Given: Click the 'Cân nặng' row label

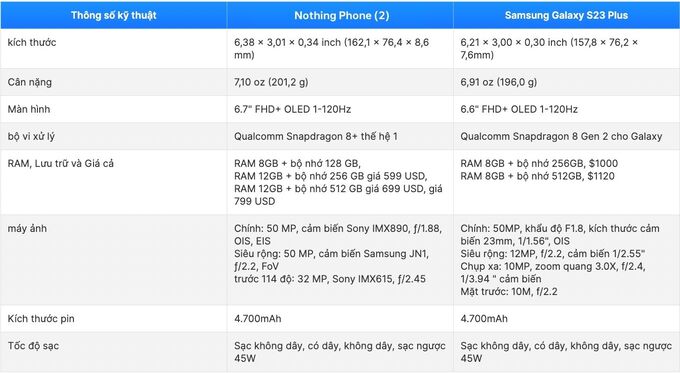Looking at the screenshot, I should click(x=29, y=82).
